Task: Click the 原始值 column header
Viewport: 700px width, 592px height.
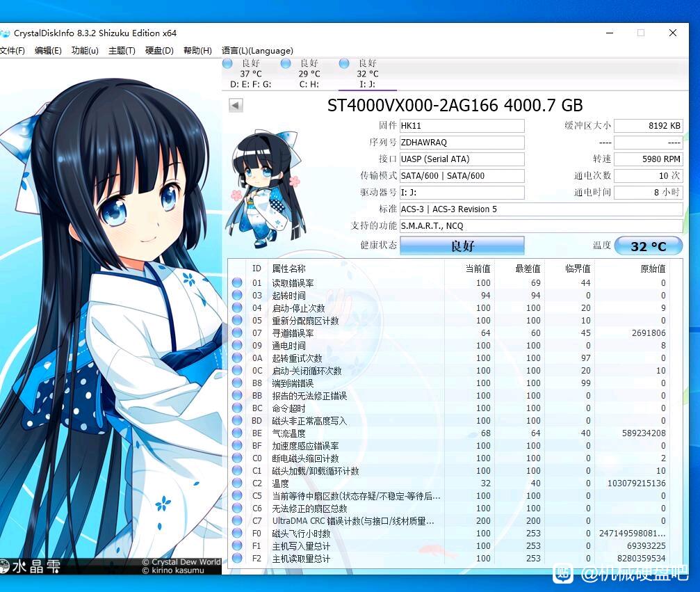Action: coord(653,269)
